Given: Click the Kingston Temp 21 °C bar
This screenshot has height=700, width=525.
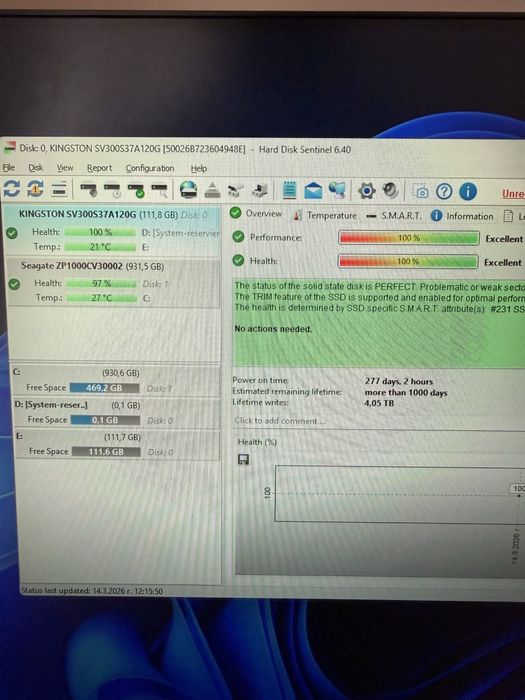Looking at the screenshot, I should 100,246.
